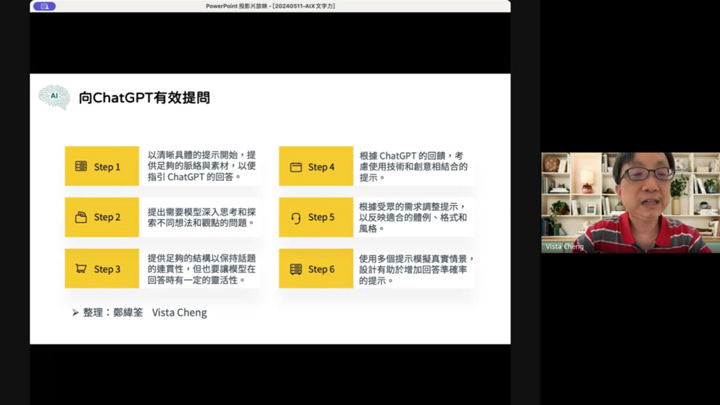
Task: Click the arrow bullet before 整理
Action: 75,313
